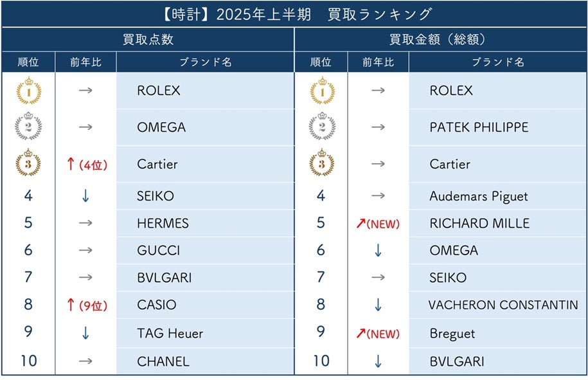
Task: Click the silver rank 2 medal beside PATEK PHILIPPE
Action: (x=322, y=126)
